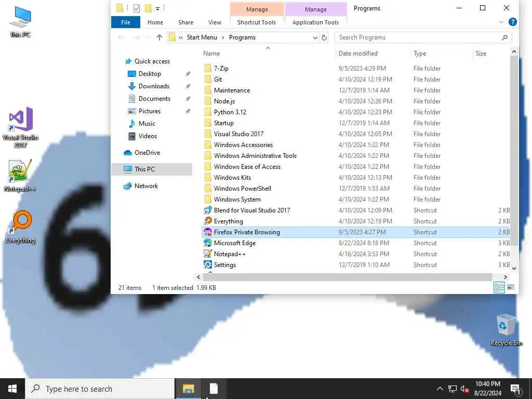
Task: Expand previous locations double-chevron in address bar
Action: 181,37
